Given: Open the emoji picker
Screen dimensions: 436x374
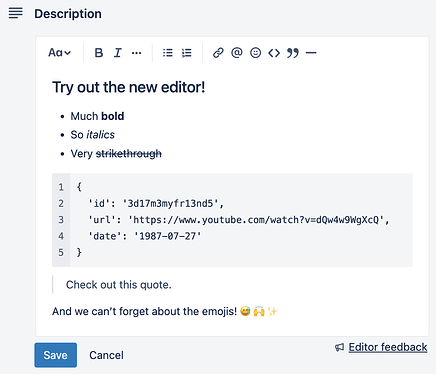Looking at the screenshot, I should pyautogui.click(x=255, y=53).
